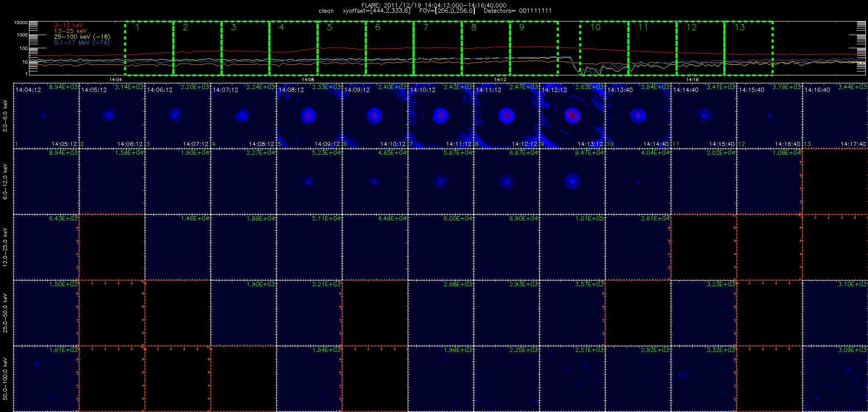Click the red '3-12 keV' legend label
This screenshot has width=868, height=412.
(x=68, y=25)
